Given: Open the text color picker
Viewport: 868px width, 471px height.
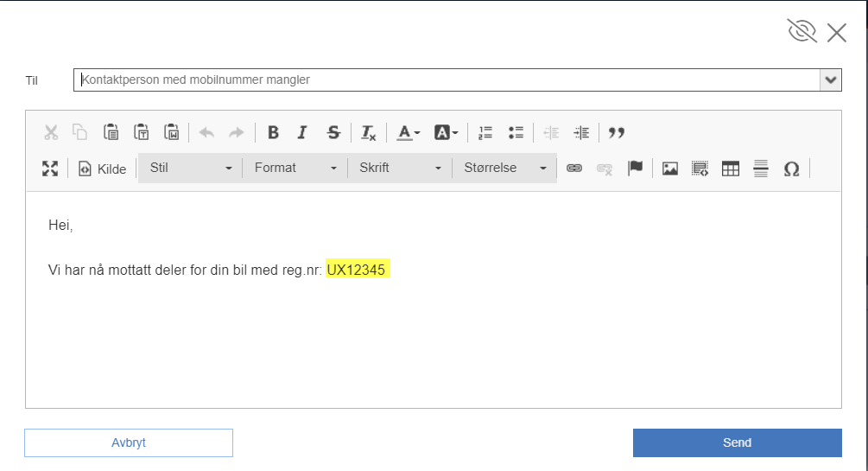Looking at the screenshot, I should coord(409,133).
